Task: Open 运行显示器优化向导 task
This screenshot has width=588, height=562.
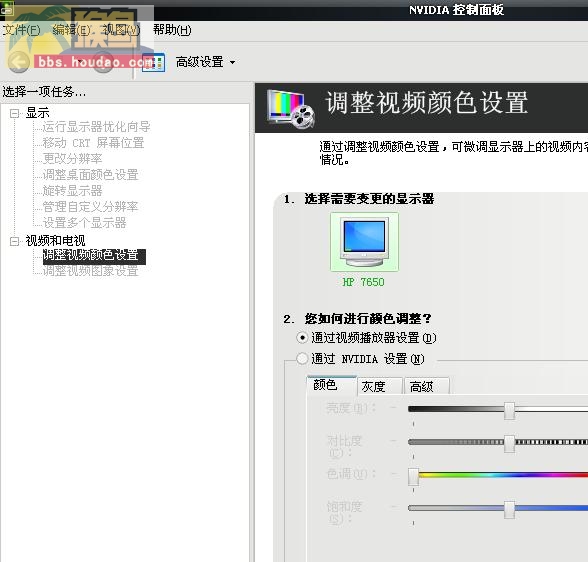Action: pyautogui.click(x=96, y=127)
